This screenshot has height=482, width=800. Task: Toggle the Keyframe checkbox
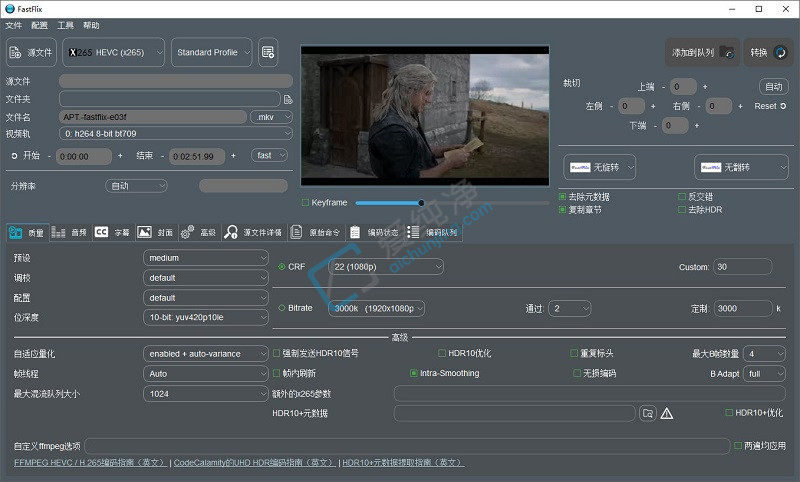pyautogui.click(x=305, y=202)
